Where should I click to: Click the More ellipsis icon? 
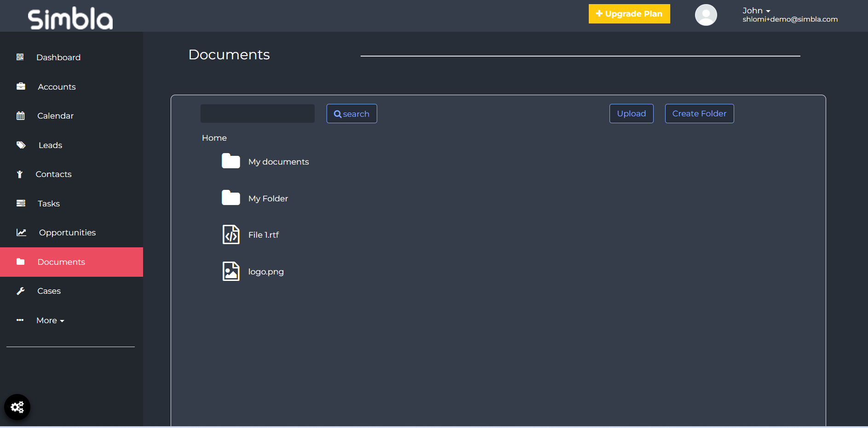(x=20, y=320)
